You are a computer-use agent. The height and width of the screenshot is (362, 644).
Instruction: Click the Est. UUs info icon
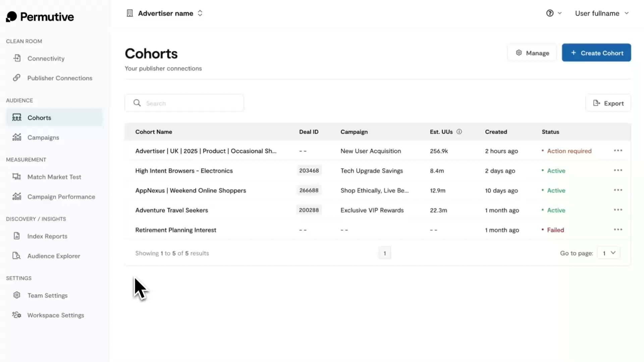(459, 132)
